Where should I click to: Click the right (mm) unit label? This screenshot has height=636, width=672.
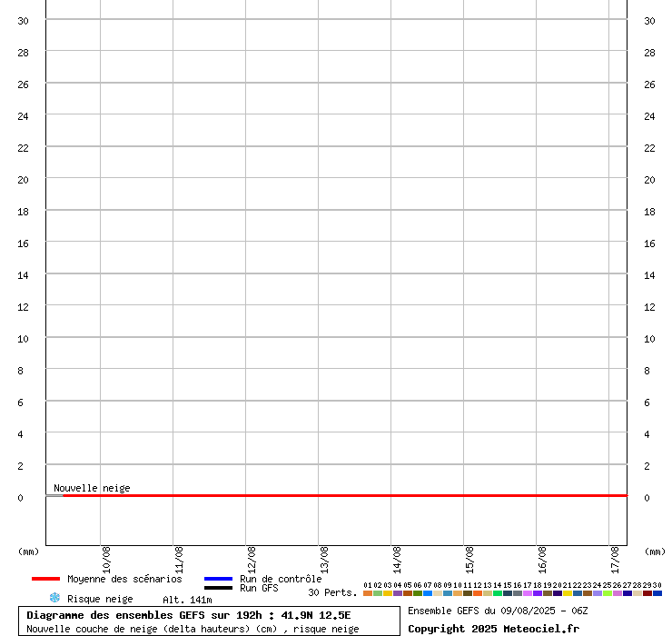(x=655, y=552)
